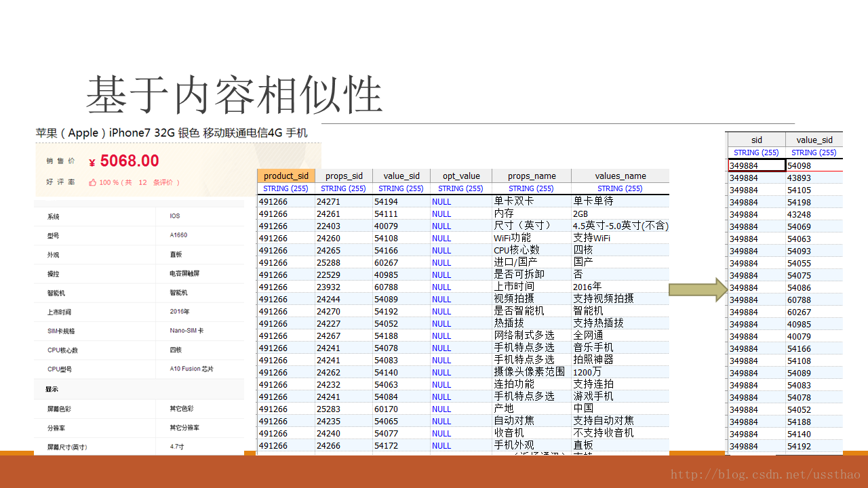Select cell 43248 in right table

coord(814,214)
